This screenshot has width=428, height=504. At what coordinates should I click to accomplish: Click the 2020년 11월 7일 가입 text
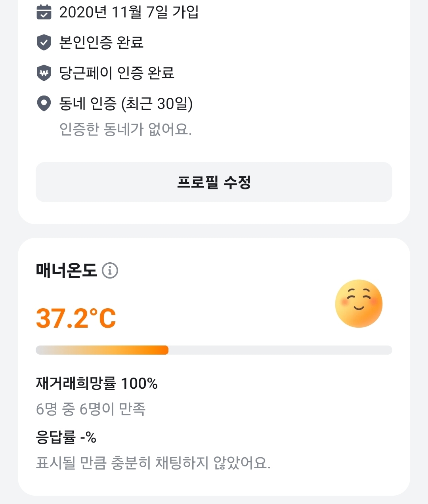coord(129,12)
